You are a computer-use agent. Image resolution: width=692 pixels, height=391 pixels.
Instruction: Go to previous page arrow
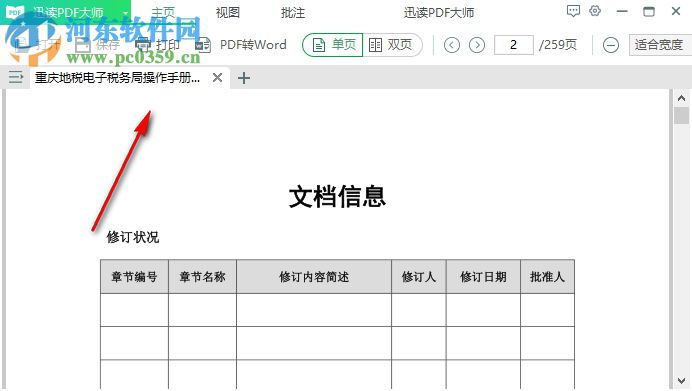tap(451, 45)
